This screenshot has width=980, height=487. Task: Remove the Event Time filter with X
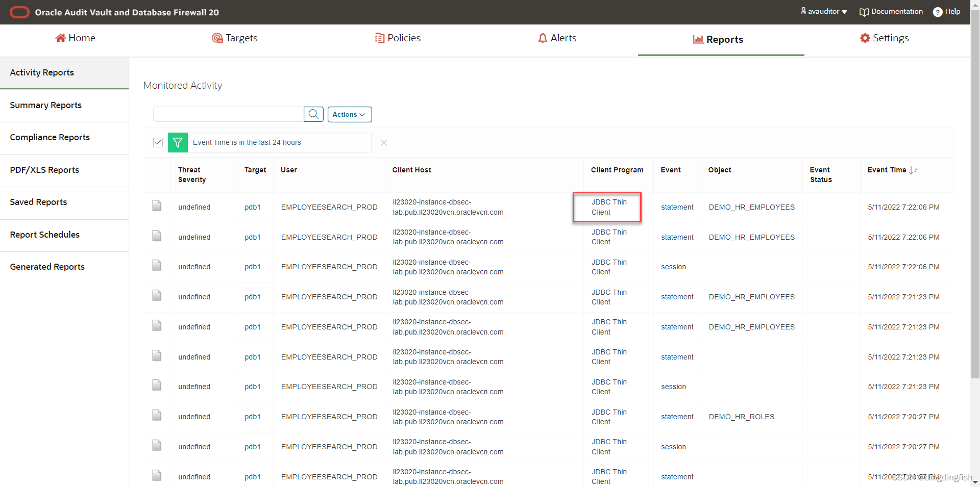[x=384, y=143]
